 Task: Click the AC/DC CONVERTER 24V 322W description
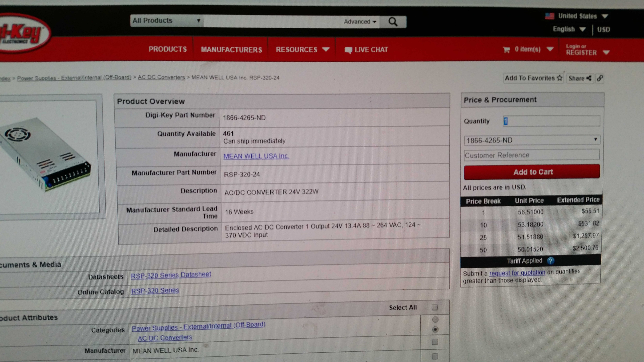click(x=271, y=192)
